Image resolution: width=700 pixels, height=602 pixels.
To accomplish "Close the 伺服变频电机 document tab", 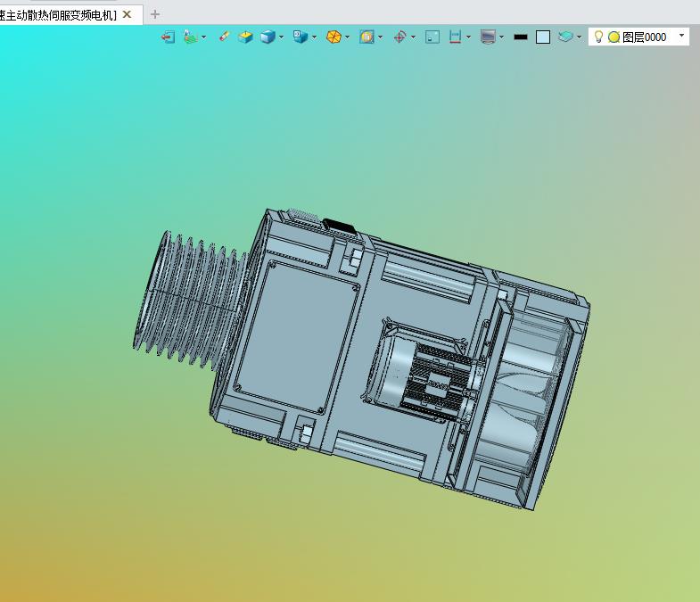I will coord(128,14).
